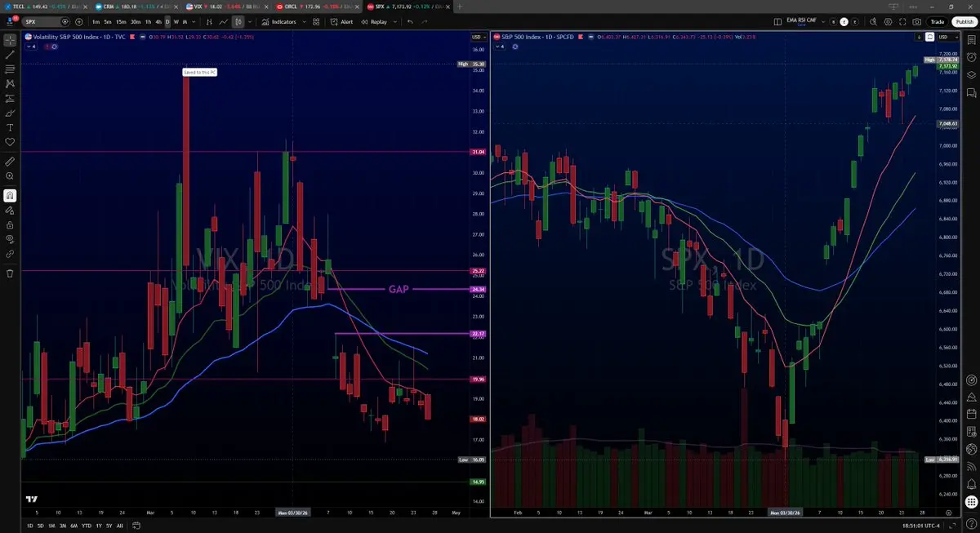Select the 30m timeframe

pos(136,22)
